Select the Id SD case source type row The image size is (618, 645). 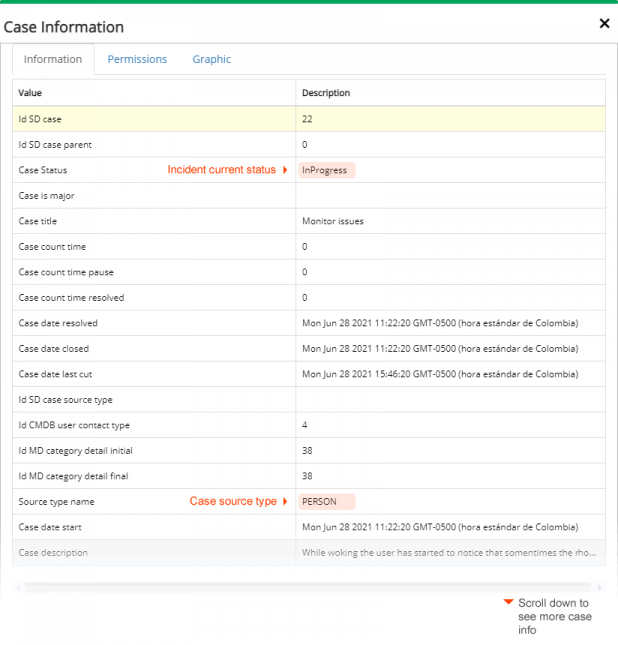[x=309, y=399]
